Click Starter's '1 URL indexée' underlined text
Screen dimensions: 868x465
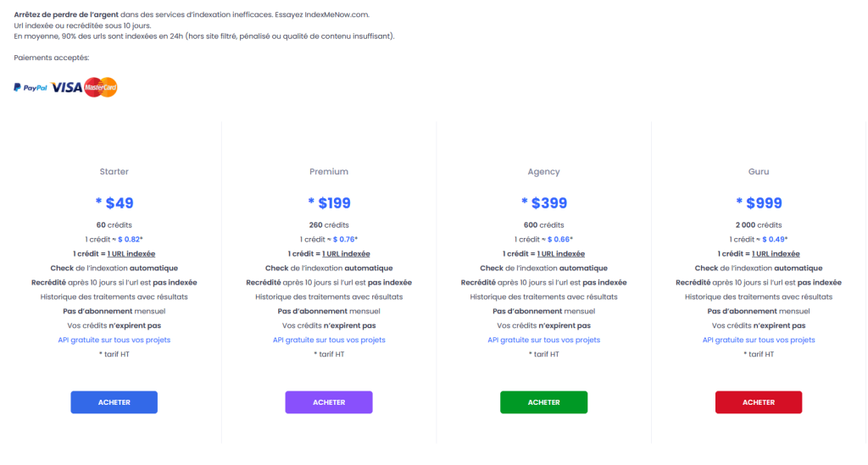coord(131,253)
